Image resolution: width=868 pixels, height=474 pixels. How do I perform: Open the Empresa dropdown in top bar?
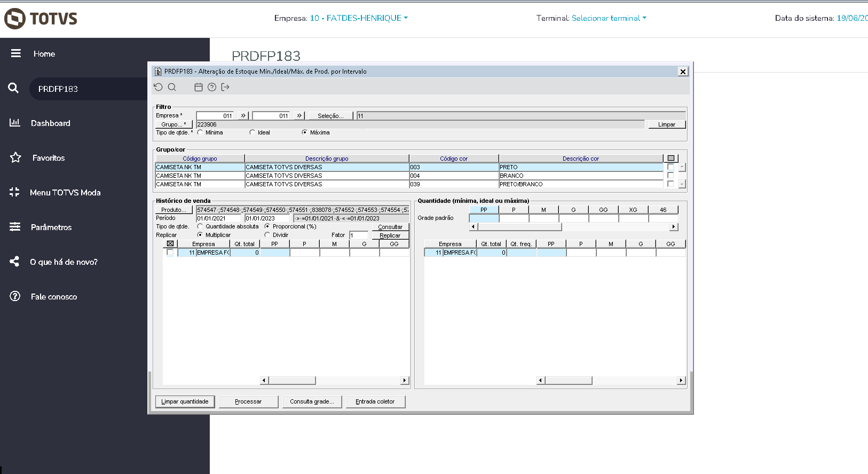click(359, 18)
